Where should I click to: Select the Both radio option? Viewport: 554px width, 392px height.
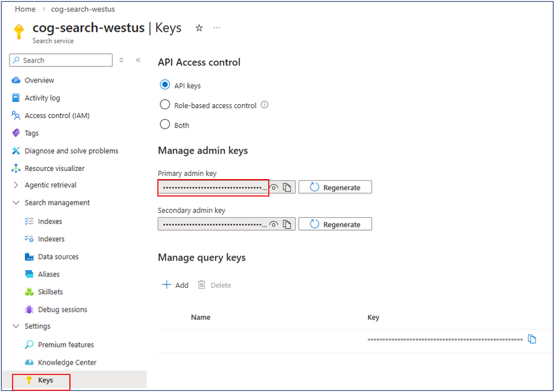[x=165, y=125]
